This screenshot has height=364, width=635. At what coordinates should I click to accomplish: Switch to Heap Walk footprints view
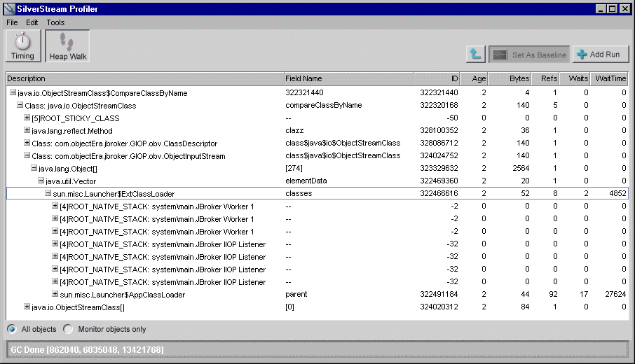(x=67, y=46)
